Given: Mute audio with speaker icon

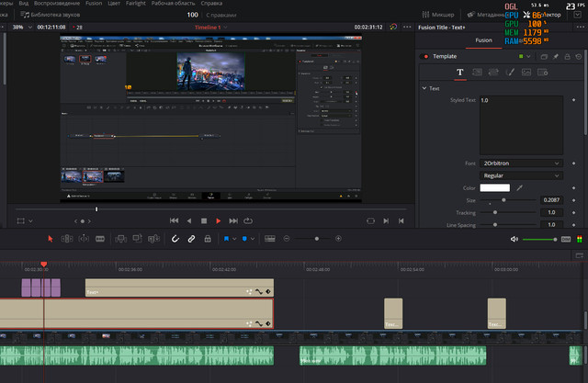Looking at the screenshot, I should [514, 239].
